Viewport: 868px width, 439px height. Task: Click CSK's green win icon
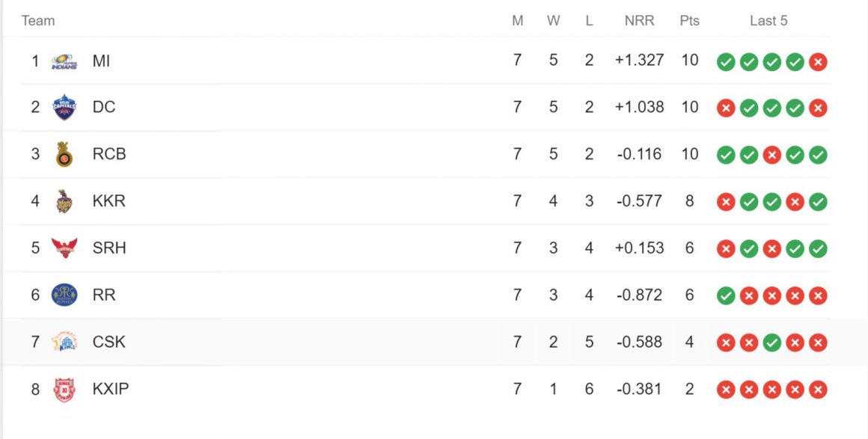coord(771,343)
